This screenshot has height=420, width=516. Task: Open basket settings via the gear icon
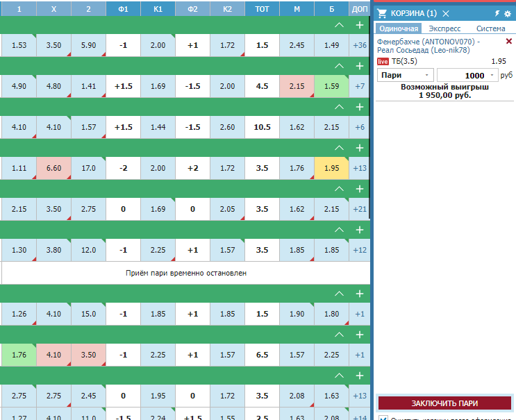[x=508, y=14]
